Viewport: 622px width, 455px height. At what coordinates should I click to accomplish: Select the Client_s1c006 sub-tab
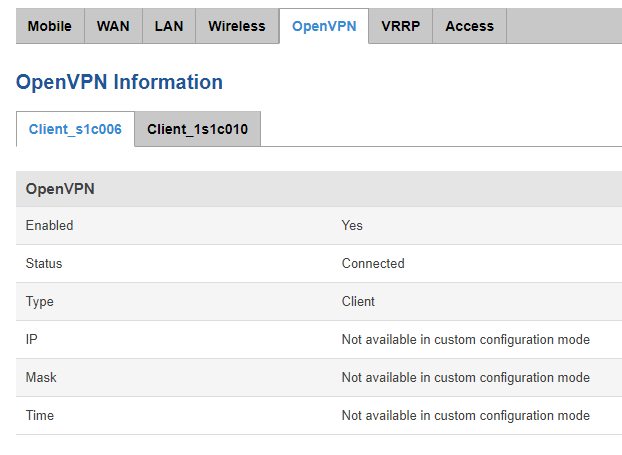coord(75,129)
